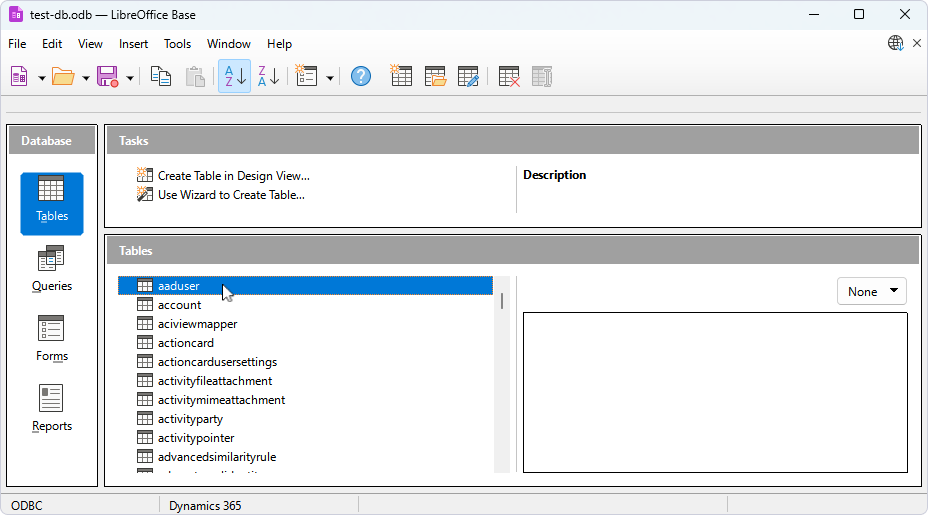This screenshot has height=515, width=928.
Task: Click the Edit table icon
Action: 468,76
